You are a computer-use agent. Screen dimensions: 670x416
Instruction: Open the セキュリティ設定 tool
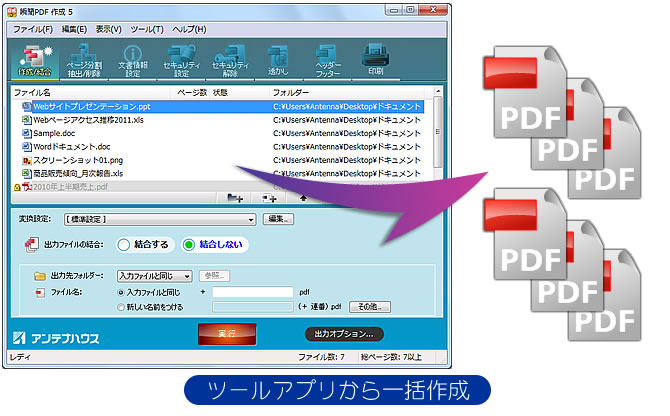click(182, 60)
